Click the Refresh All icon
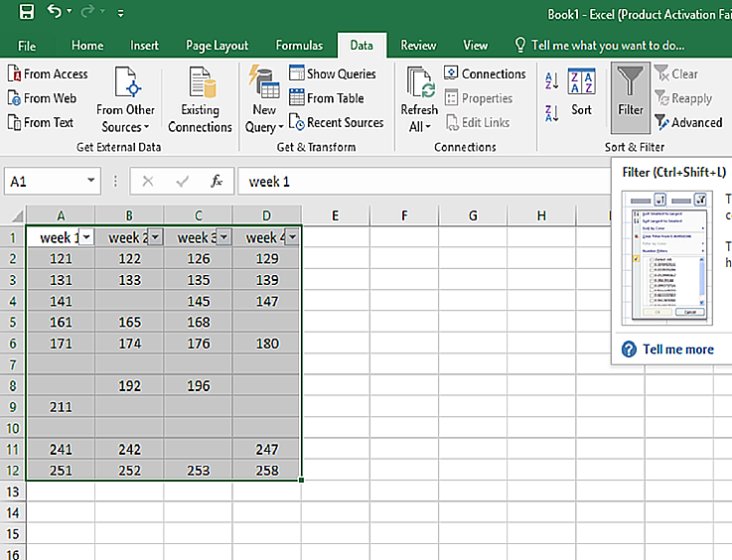Image resolution: width=732 pixels, height=560 pixels. click(420, 99)
